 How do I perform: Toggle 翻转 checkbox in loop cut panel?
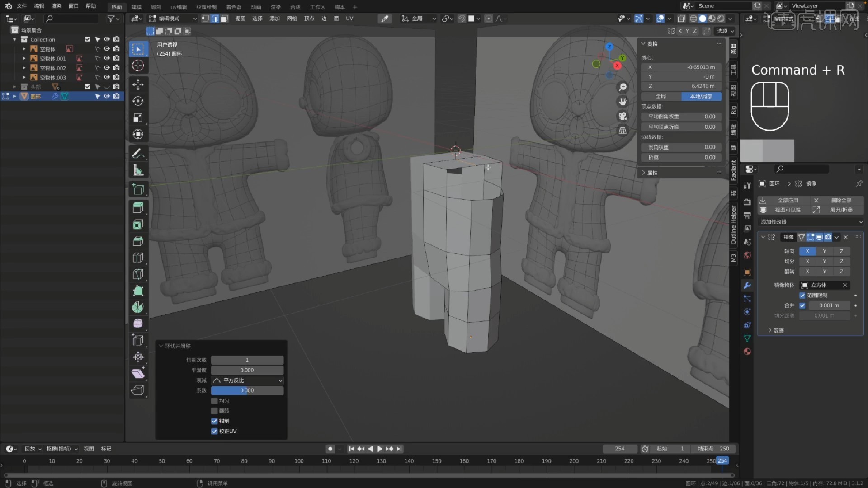pos(214,411)
